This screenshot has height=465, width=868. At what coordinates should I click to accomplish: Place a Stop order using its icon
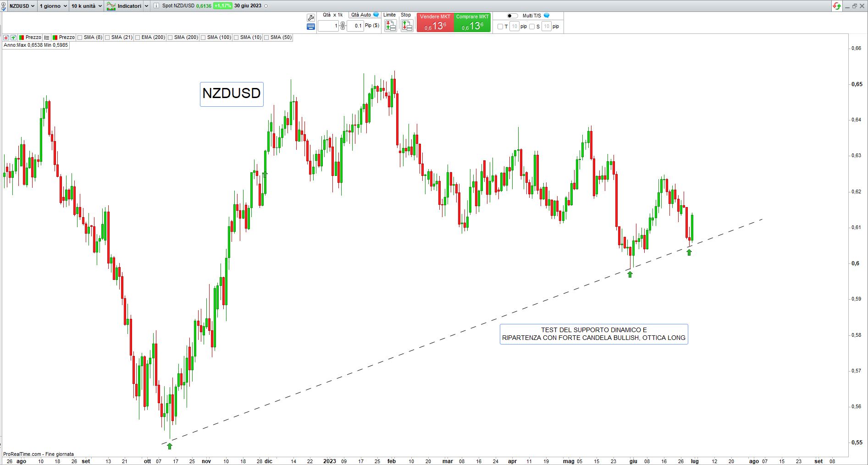click(407, 26)
